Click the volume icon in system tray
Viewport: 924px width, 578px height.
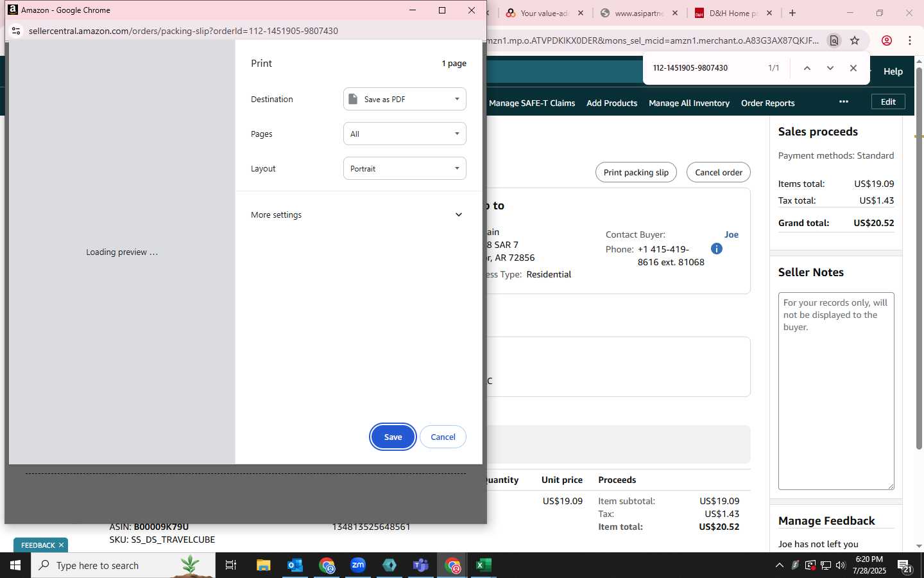tap(841, 565)
